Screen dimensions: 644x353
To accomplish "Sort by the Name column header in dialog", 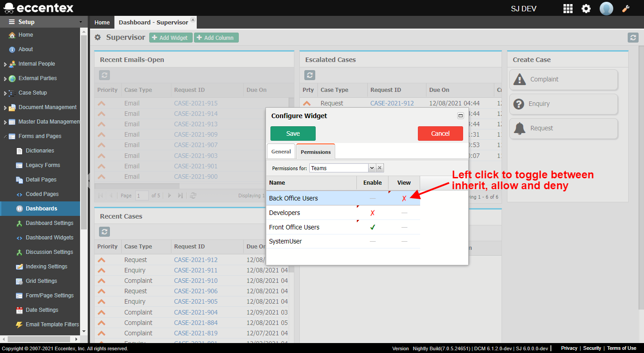I will (311, 183).
